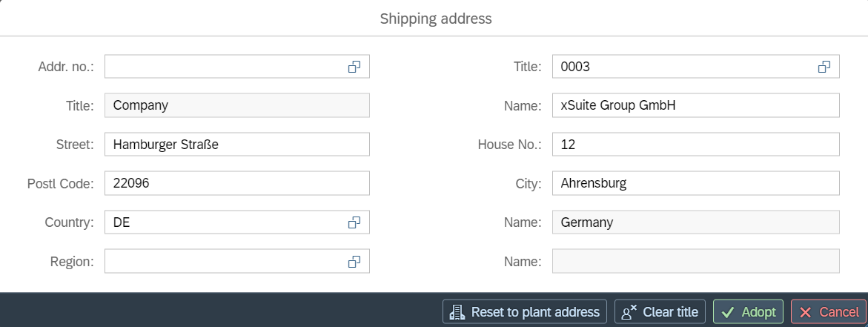
Task: Click the City field with Ahrensburg
Action: pyautogui.click(x=695, y=183)
